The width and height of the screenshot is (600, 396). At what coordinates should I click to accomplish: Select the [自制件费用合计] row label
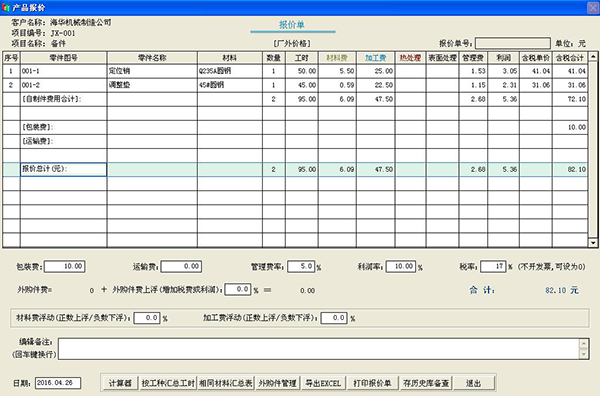pos(64,99)
